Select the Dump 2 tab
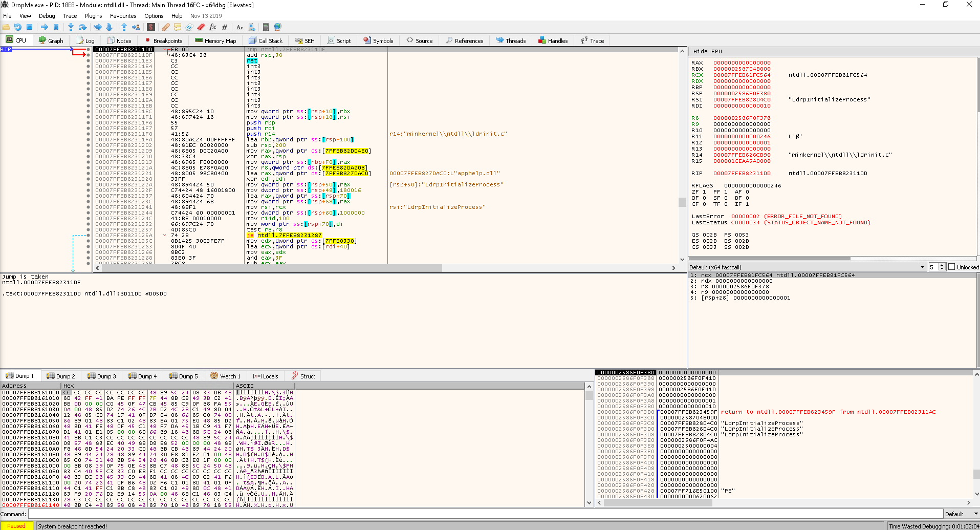980x530 pixels. (x=61, y=376)
